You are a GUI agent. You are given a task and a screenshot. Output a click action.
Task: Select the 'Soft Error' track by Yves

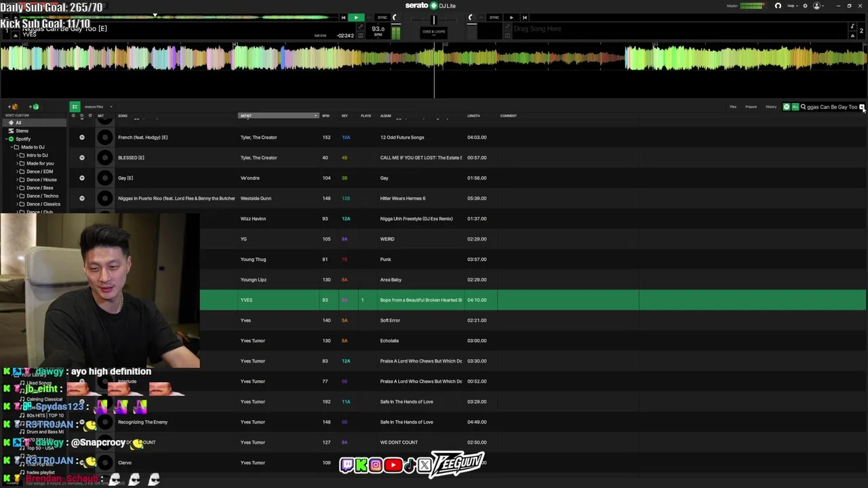(532, 321)
